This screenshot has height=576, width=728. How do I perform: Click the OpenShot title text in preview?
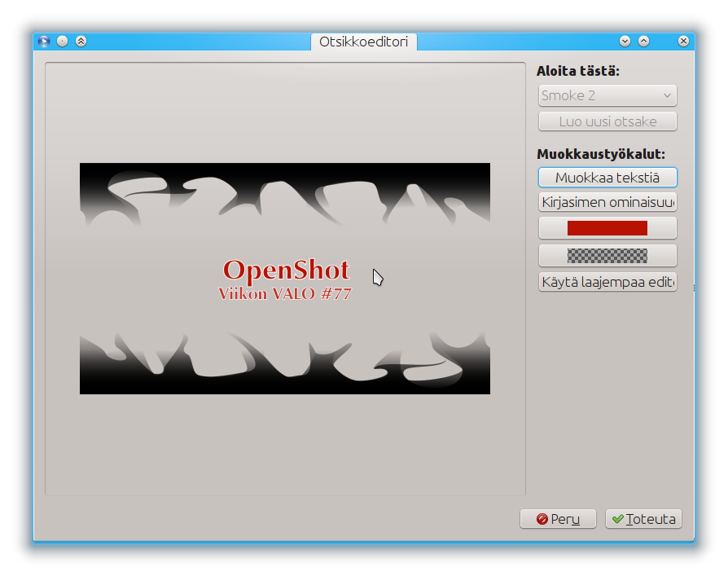[x=286, y=270]
